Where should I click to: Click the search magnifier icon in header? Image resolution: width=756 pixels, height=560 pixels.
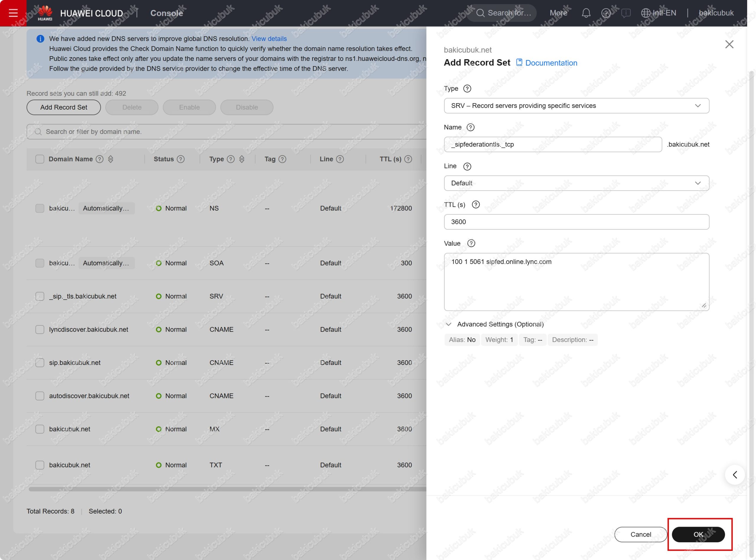pyautogui.click(x=480, y=13)
